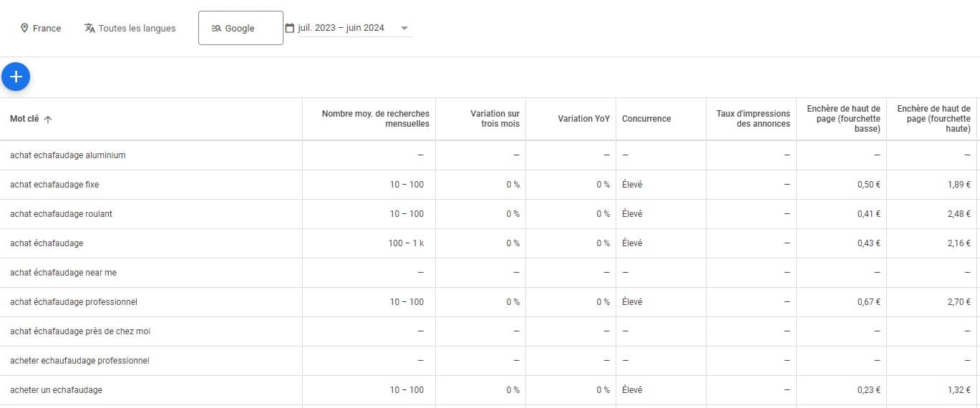Click the blue plus add-keyword button
980x408 pixels.
[x=16, y=77]
